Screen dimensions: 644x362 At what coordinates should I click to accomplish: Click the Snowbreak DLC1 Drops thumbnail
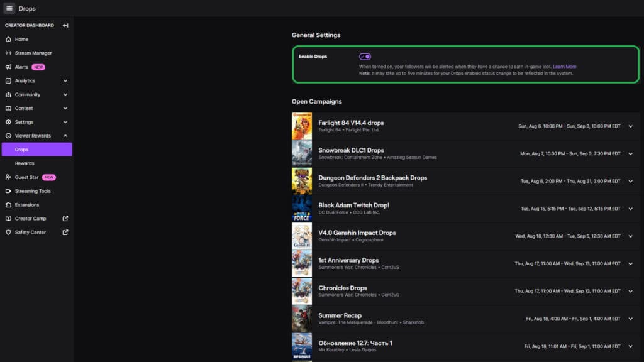click(x=302, y=153)
